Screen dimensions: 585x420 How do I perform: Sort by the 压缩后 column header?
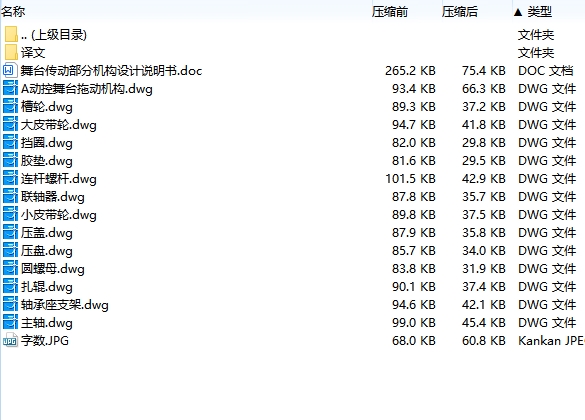pyautogui.click(x=460, y=12)
